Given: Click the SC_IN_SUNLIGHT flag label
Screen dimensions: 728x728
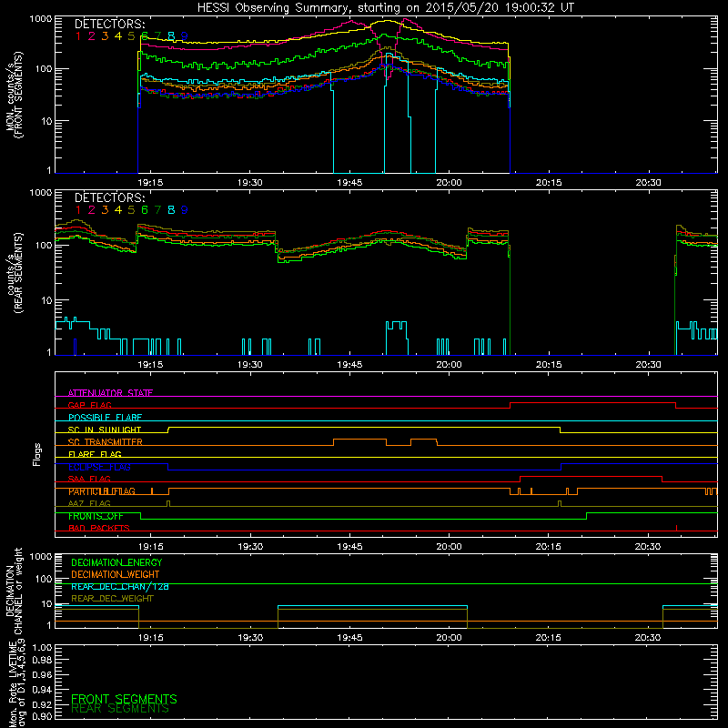Looking at the screenshot, I should (105, 430).
